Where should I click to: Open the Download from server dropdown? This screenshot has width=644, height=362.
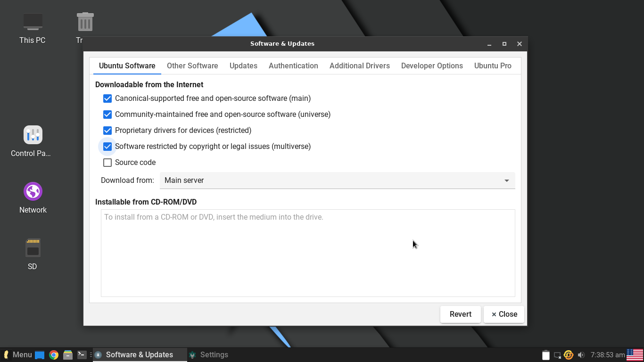pos(337,181)
